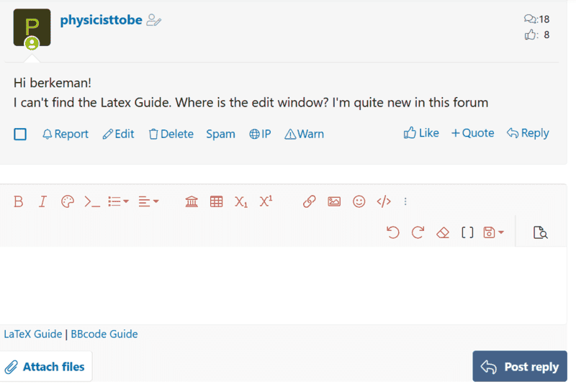Click the Post reply button
This screenshot has height=392, width=576.
(x=520, y=367)
